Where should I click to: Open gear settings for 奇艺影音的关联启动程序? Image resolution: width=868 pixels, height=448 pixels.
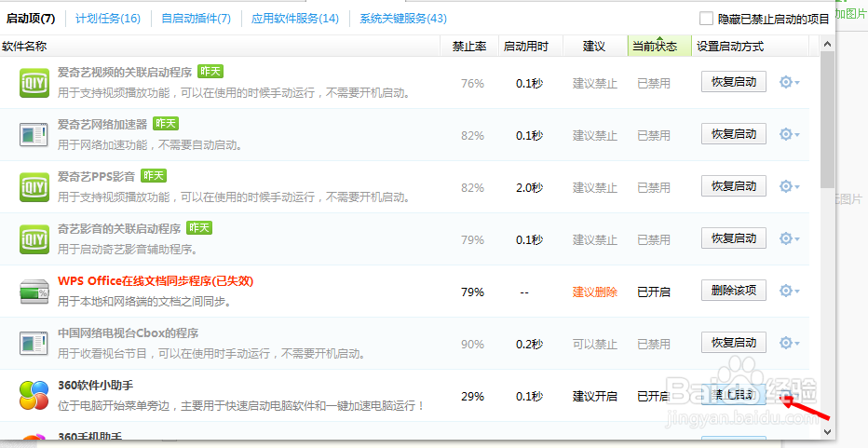click(790, 238)
